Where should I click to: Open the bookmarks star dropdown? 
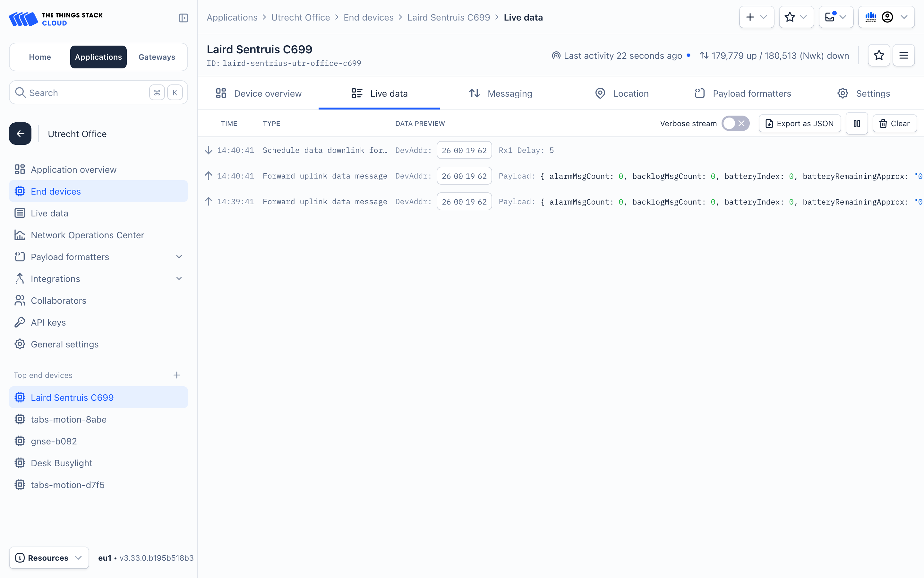796,17
